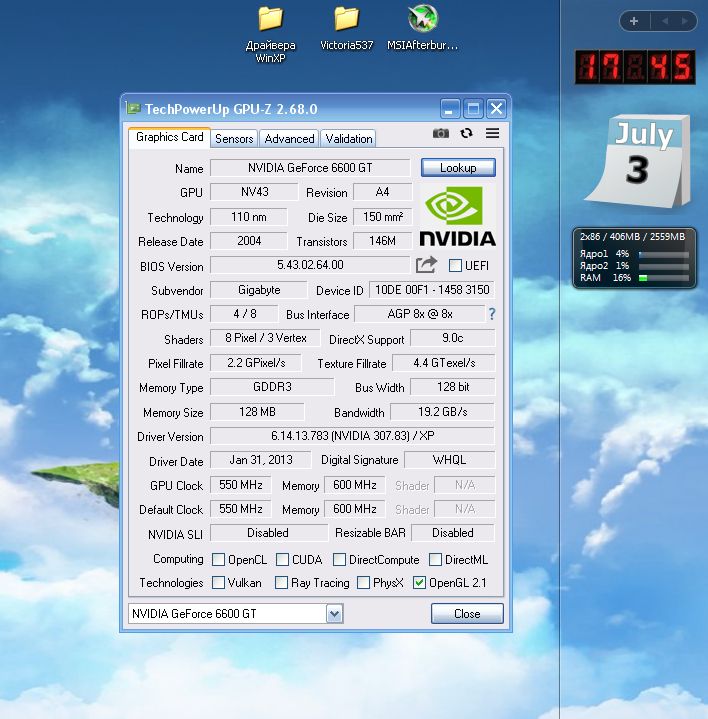Image resolution: width=708 pixels, height=719 pixels.
Task: Click the Bus Width value 128 bit
Action: (453, 387)
